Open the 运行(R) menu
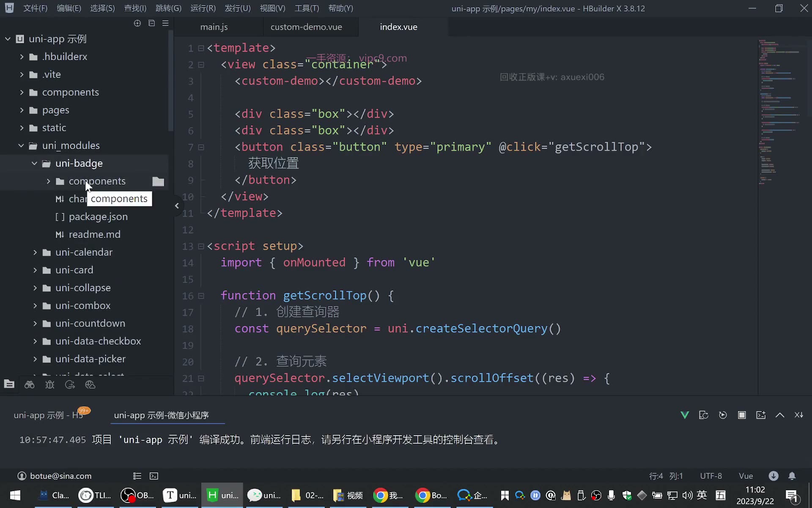Image resolution: width=812 pixels, height=508 pixels. 203,8
